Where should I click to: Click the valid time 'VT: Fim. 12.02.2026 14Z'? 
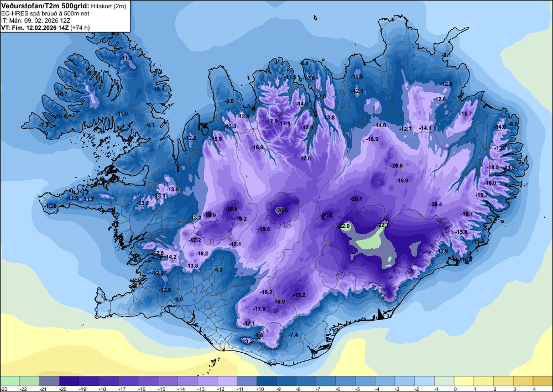tap(35, 28)
